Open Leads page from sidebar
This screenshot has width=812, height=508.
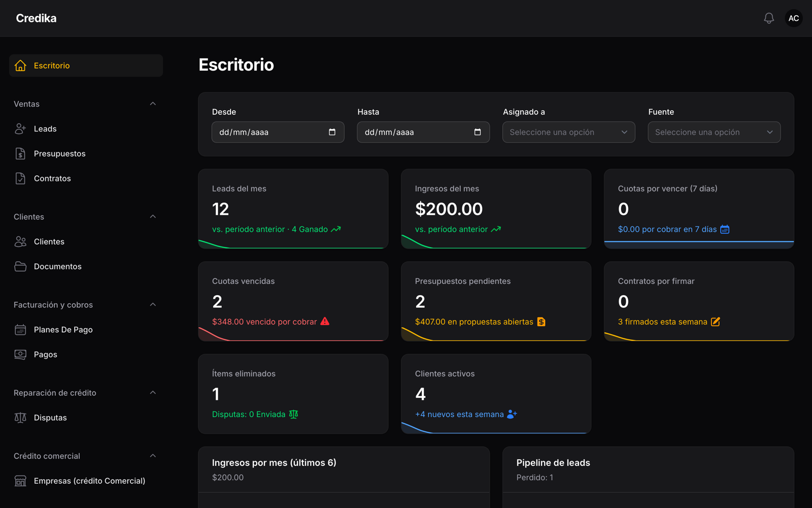click(x=86, y=129)
